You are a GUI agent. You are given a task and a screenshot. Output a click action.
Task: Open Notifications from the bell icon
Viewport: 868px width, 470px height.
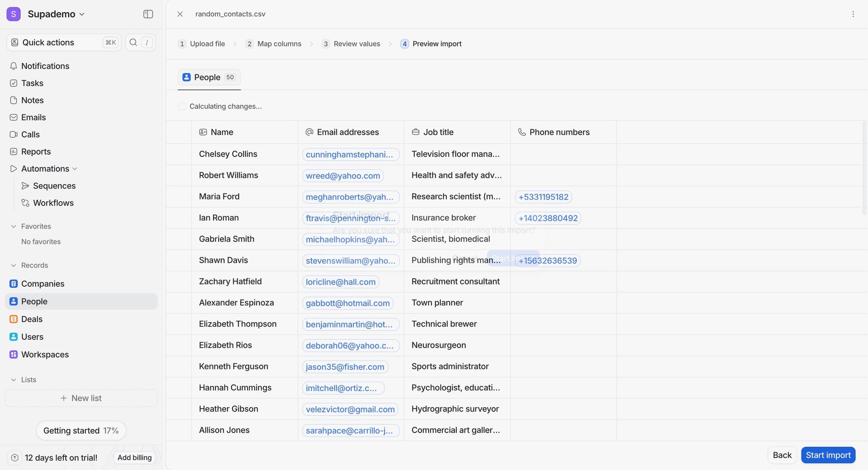click(x=14, y=66)
